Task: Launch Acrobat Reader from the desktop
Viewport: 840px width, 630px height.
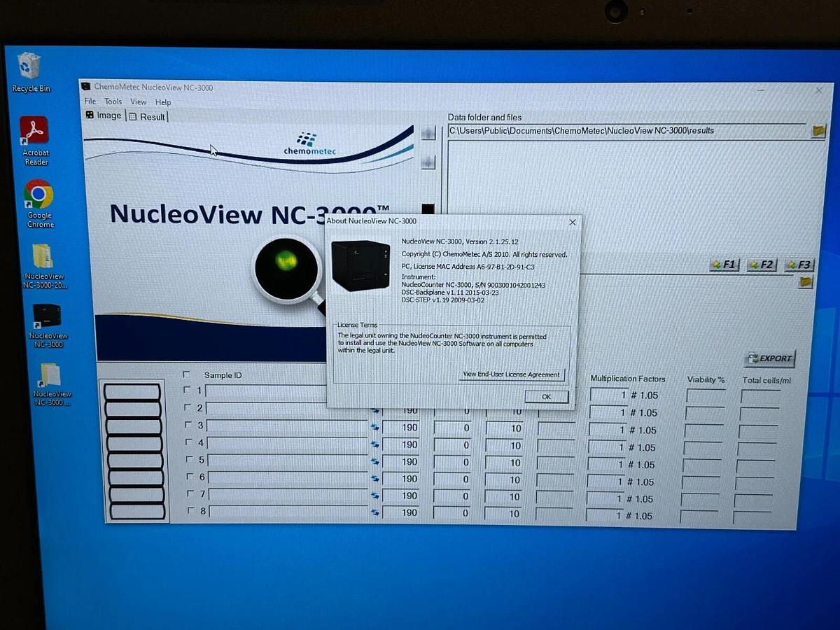Action: [x=35, y=141]
